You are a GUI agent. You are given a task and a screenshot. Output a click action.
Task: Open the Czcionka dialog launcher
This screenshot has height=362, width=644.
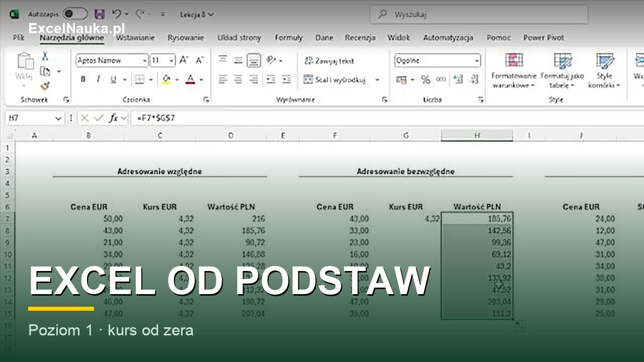(x=206, y=100)
